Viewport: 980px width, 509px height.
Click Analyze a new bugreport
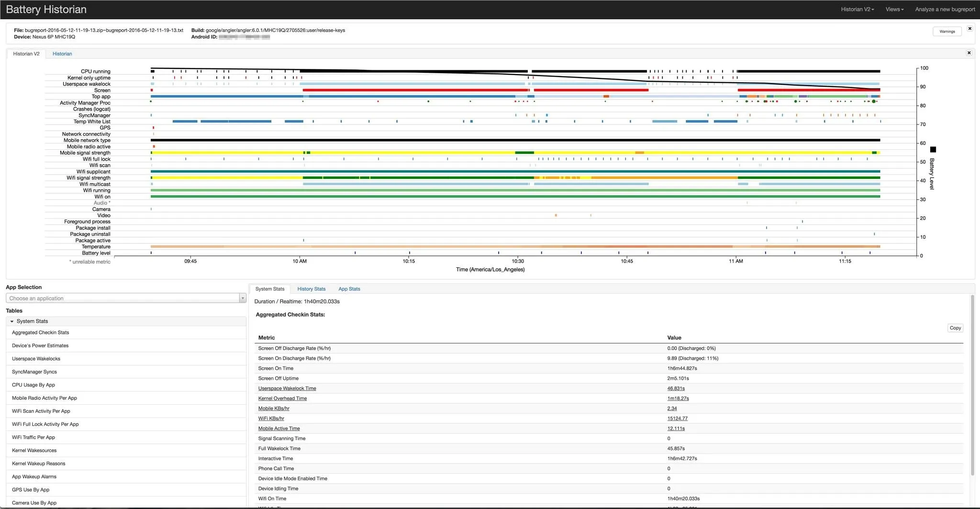coord(945,9)
